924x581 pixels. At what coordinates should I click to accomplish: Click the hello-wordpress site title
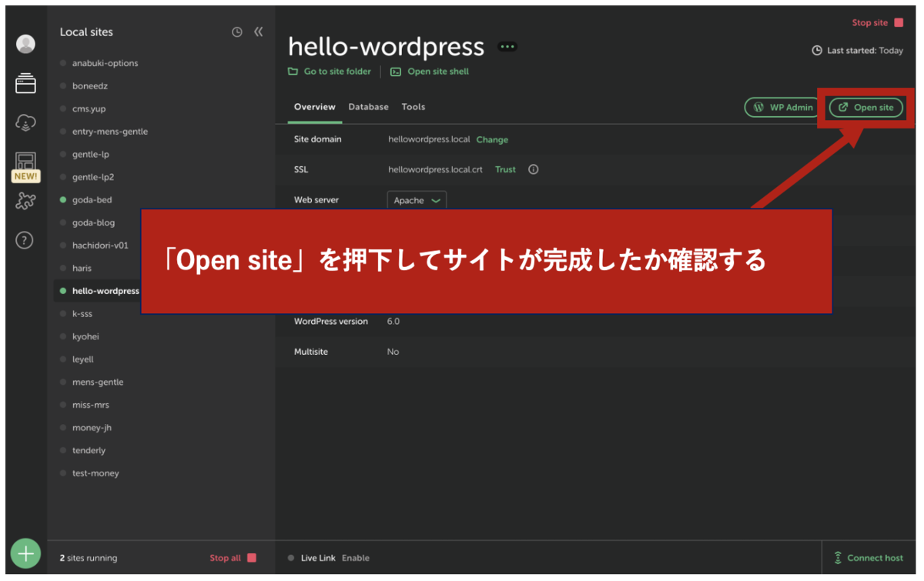387,47
